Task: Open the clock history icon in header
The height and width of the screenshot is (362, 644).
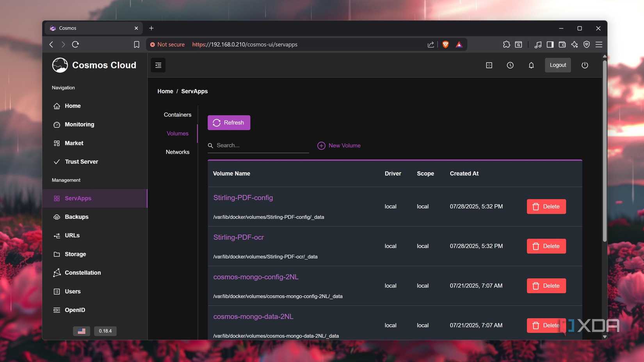Action: coord(510,65)
